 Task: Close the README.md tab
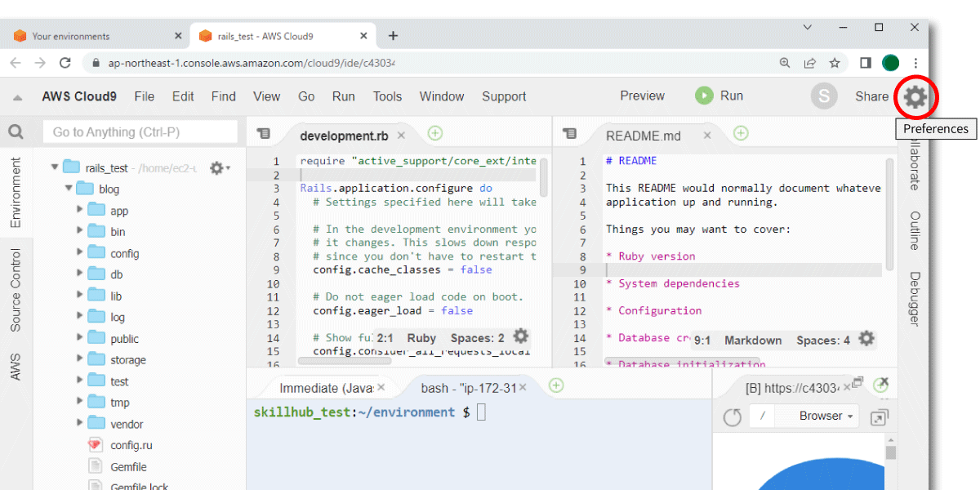[x=707, y=136]
